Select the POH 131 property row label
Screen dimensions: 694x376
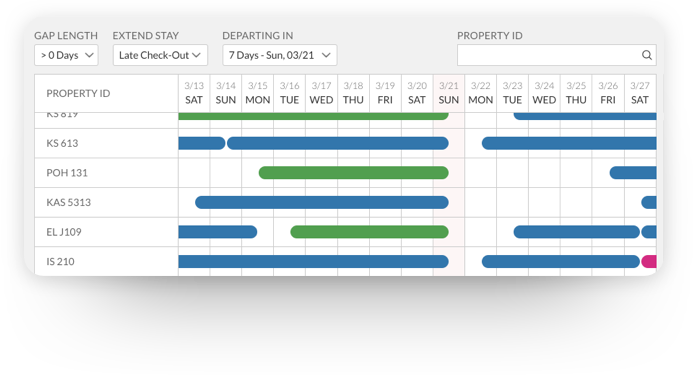tap(67, 173)
